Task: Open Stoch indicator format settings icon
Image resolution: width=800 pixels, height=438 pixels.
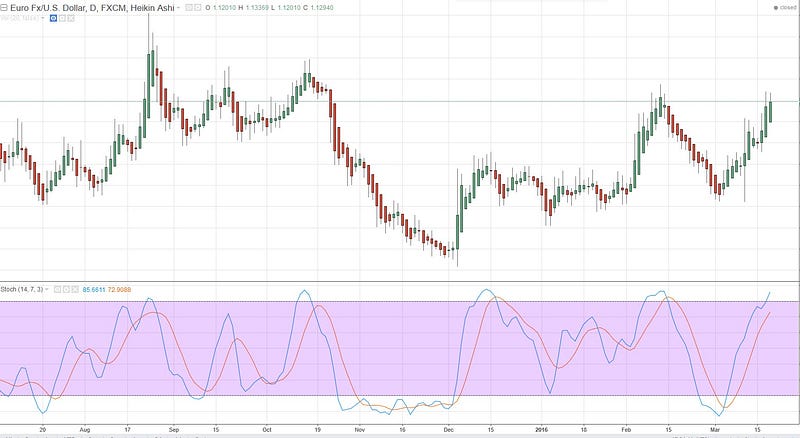Action: (66, 289)
